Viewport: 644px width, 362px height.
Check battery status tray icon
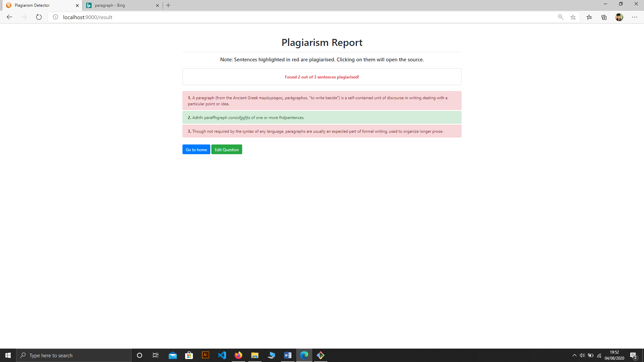(x=591, y=355)
